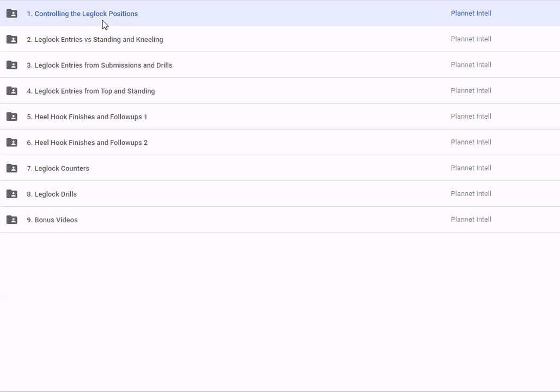Open the 9. Bonus Videos folder name
560x392 pixels.
click(x=52, y=220)
